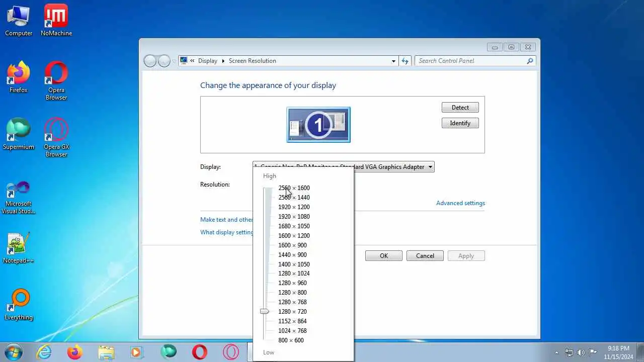Choose 1440 × 900 resolution
This screenshot has width=644, height=362.
point(292,255)
